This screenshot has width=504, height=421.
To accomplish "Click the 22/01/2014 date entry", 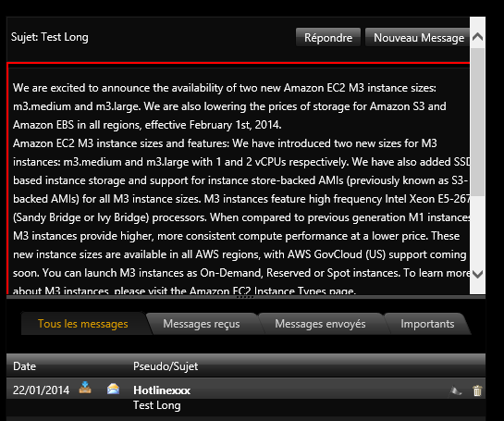I will click(41, 390).
